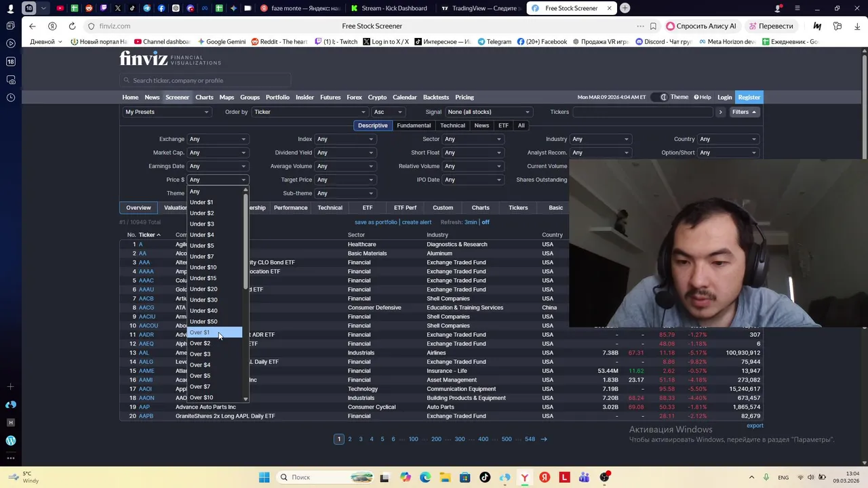This screenshot has width=868, height=488.
Task: Choose Over $5 price option
Action: tap(214, 376)
